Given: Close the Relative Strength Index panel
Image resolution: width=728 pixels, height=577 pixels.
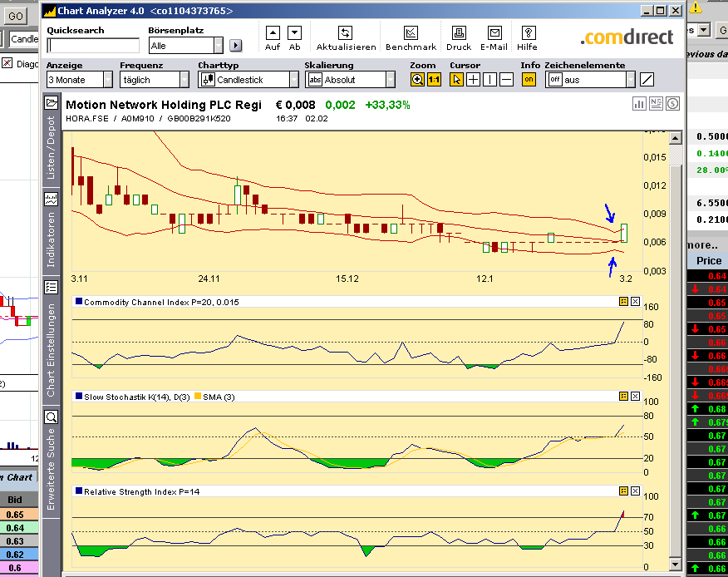Looking at the screenshot, I should (x=635, y=491).
